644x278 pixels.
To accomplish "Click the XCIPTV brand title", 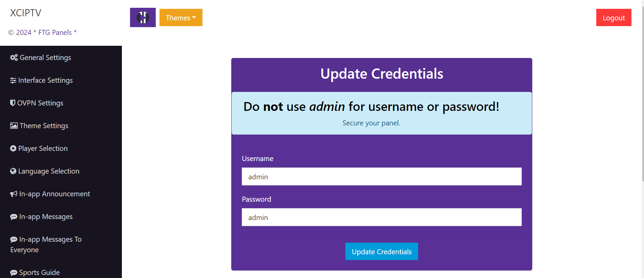I will (x=26, y=13).
